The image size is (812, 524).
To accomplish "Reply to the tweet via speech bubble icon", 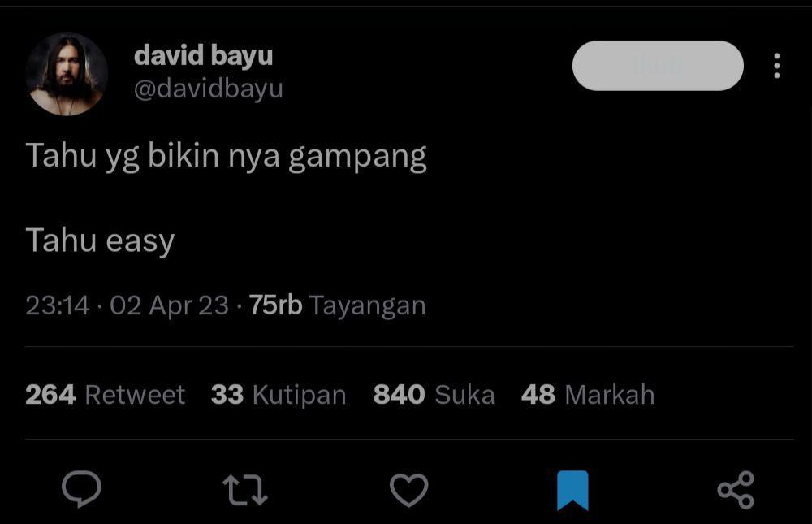I will click(x=81, y=489).
